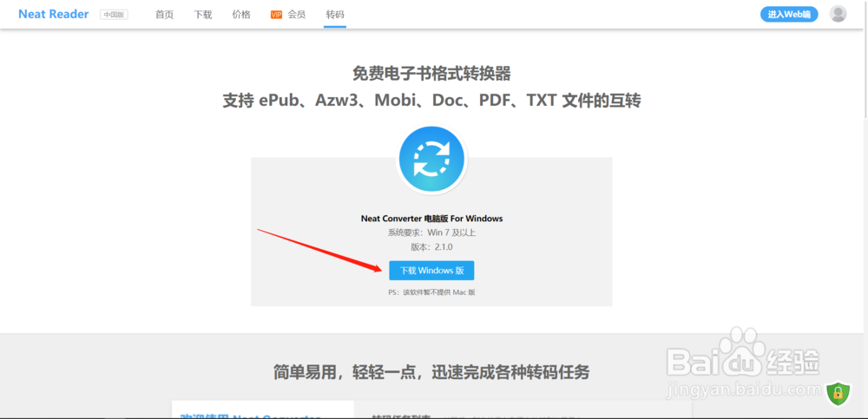Go to the 下载 page
868x419 pixels.
[202, 15]
